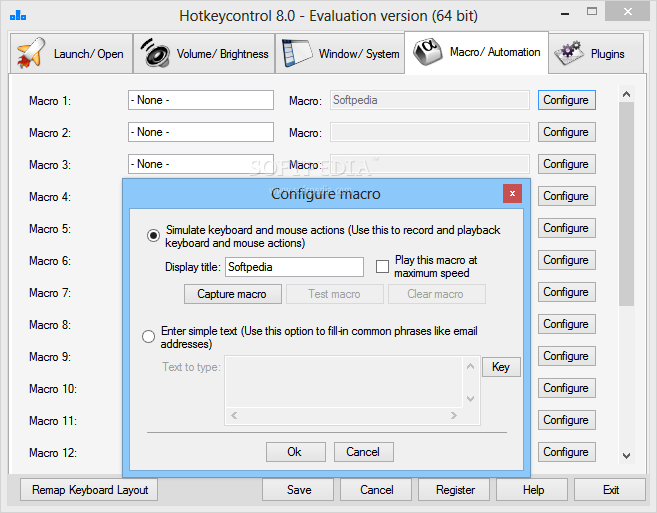Image resolution: width=657 pixels, height=513 pixels.
Task: Click the Text to type text area
Action: (x=344, y=382)
